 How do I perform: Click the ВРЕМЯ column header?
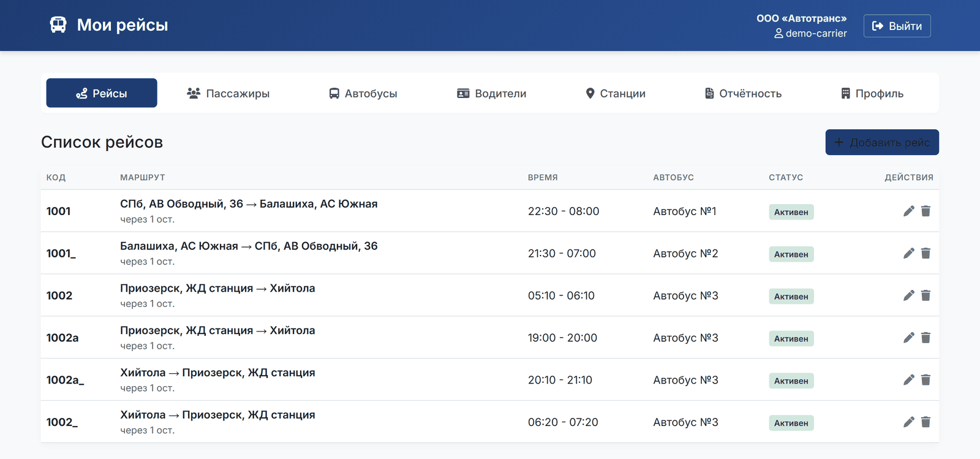(x=543, y=178)
